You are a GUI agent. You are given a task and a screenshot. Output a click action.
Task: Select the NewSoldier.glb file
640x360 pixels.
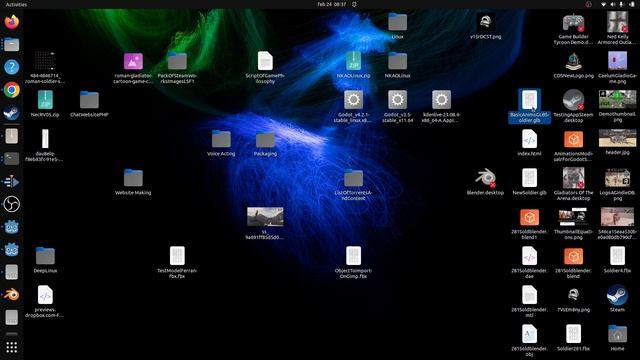point(529,182)
